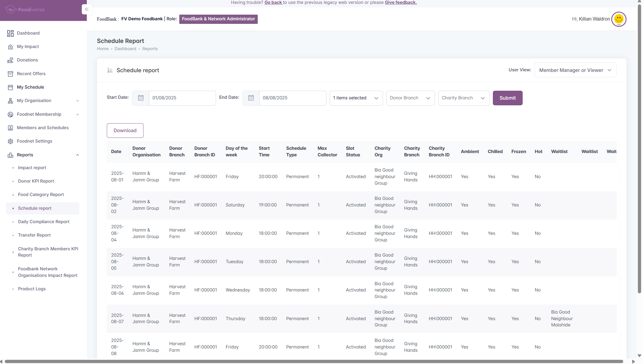Click the Download button

click(x=125, y=130)
